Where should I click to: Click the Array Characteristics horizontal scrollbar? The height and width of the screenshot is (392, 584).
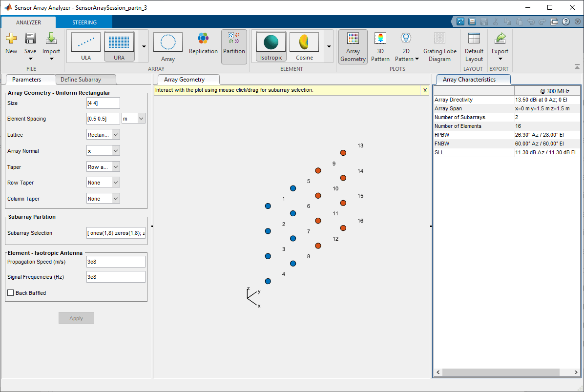click(x=501, y=372)
